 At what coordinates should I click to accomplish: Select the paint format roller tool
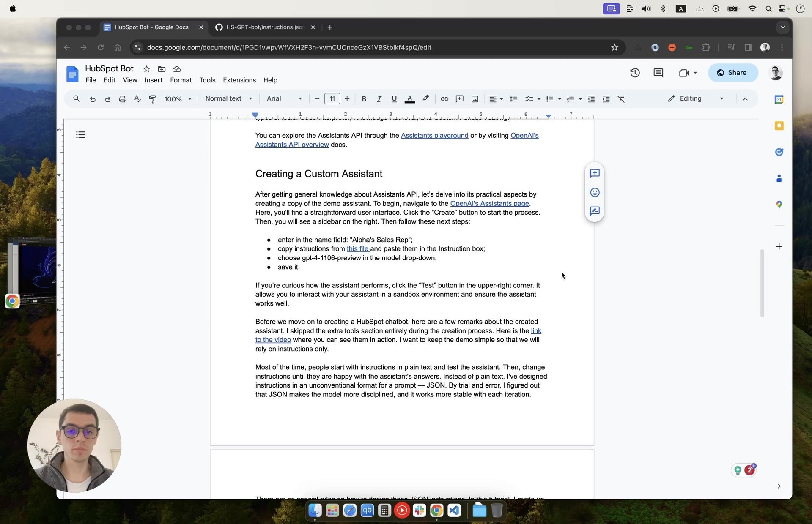[152, 99]
